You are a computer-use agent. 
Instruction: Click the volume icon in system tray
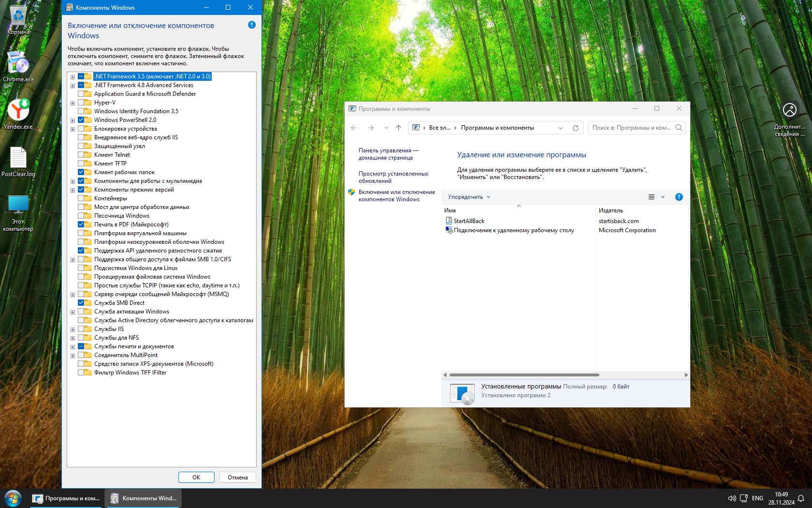click(x=732, y=498)
